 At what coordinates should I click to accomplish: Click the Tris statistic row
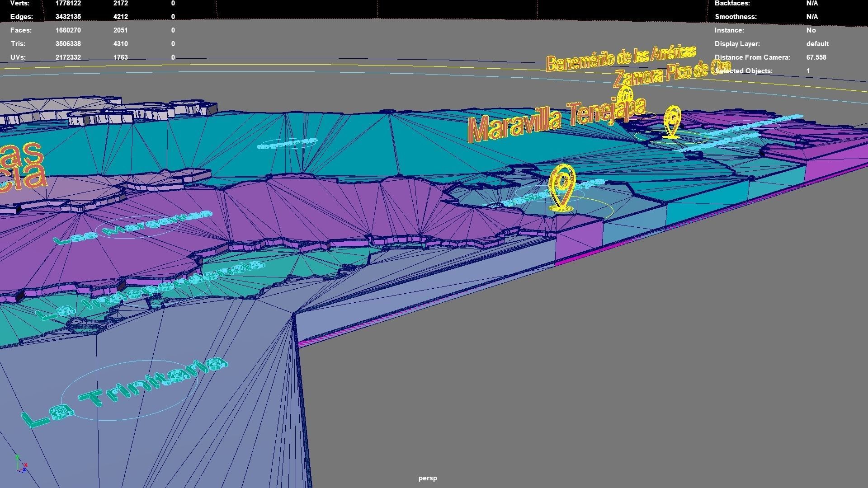18,44
